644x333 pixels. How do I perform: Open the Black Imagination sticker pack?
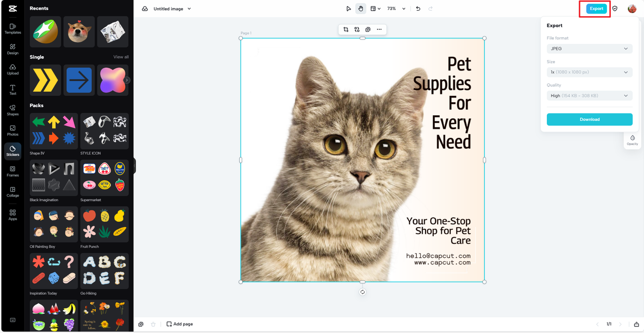(x=54, y=177)
